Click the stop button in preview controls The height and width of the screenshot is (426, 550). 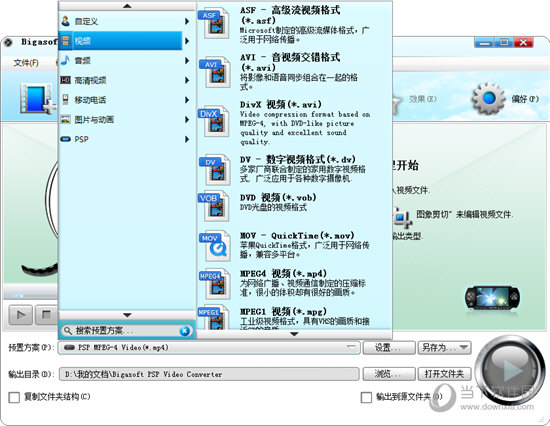coord(46,314)
